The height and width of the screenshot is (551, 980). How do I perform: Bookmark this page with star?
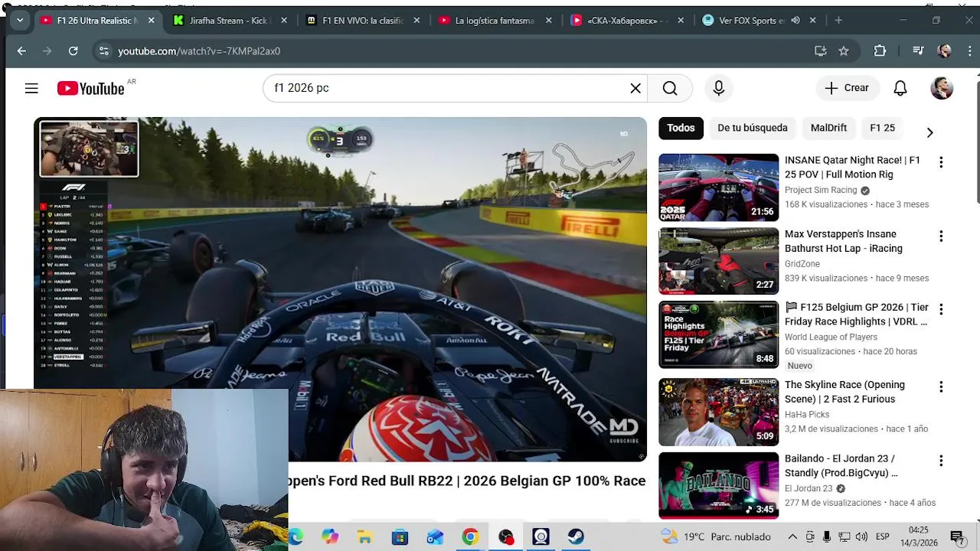tap(844, 51)
